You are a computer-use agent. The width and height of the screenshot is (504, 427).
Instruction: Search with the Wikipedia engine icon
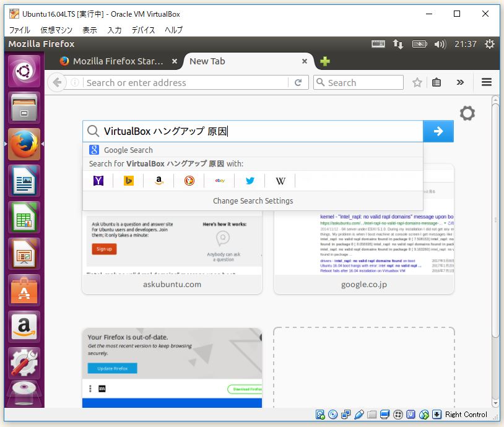(x=280, y=181)
